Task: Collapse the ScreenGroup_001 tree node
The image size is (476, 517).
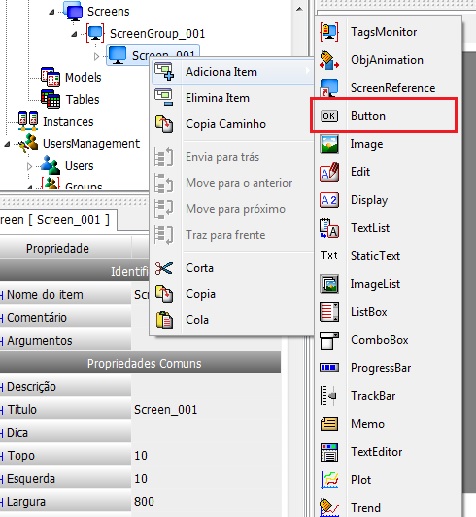Action: pyautogui.click(x=75, y=34)
